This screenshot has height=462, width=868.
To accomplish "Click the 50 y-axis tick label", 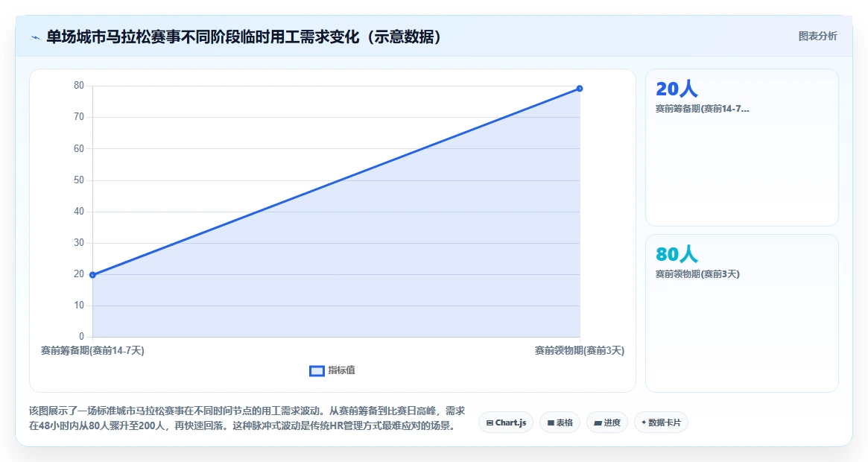I will [79, 180].
